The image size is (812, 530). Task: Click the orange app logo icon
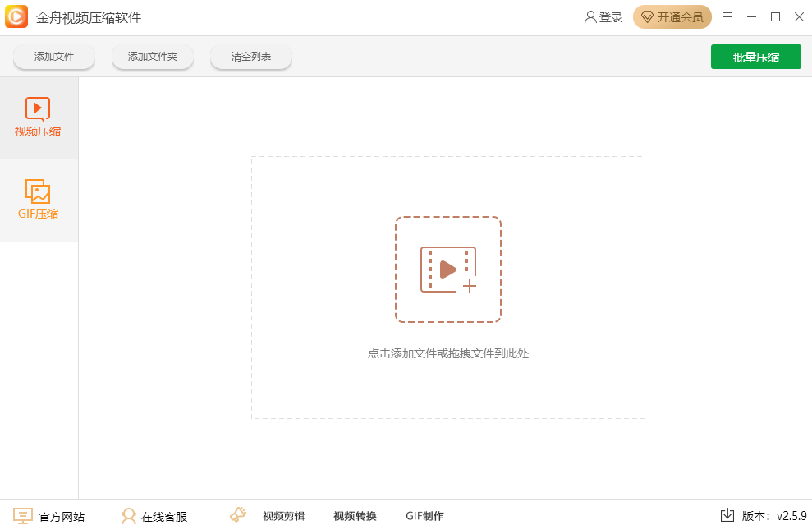coord(16,17)
